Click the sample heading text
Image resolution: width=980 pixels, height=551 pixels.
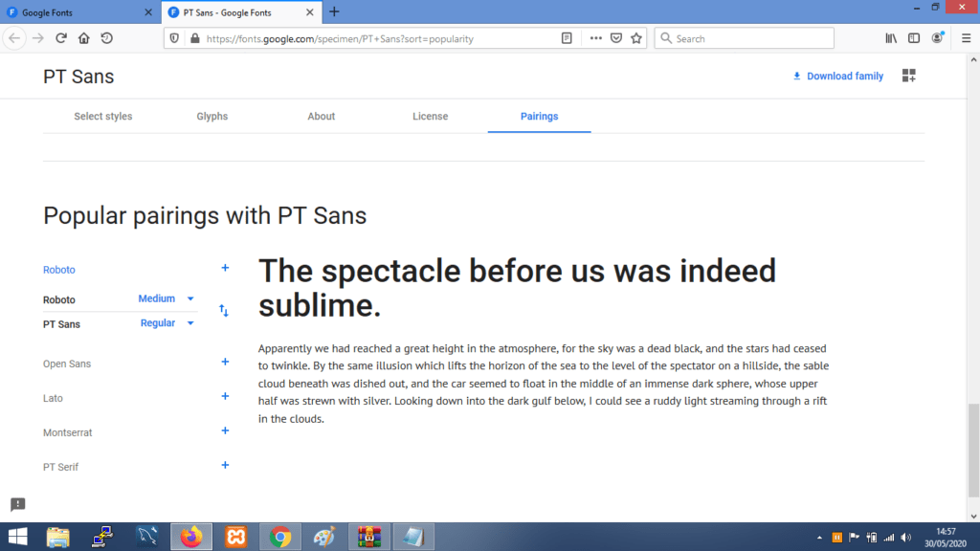517,288
